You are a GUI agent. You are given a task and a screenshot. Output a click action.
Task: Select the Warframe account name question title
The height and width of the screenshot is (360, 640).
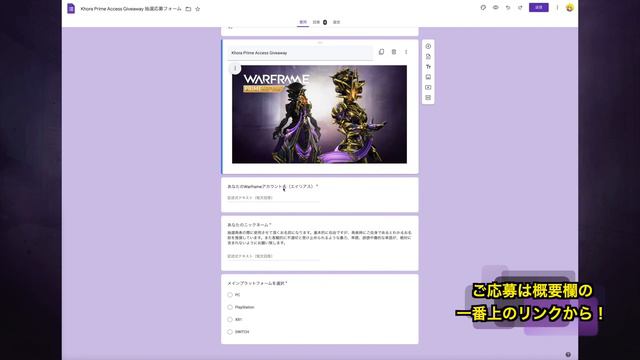(272, 186)
